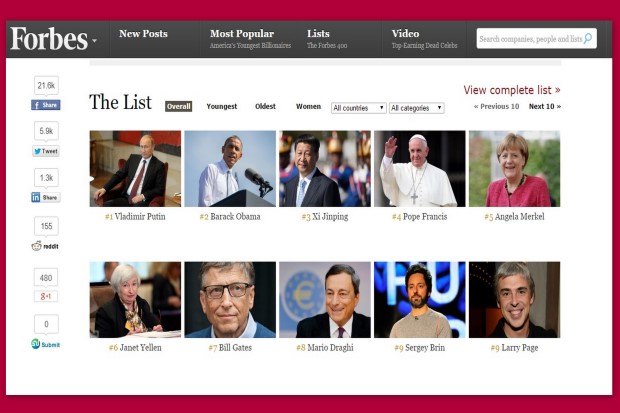Switch to the Women filter
This screenshot has width=620, height=413.
click(x=308, y=106)
